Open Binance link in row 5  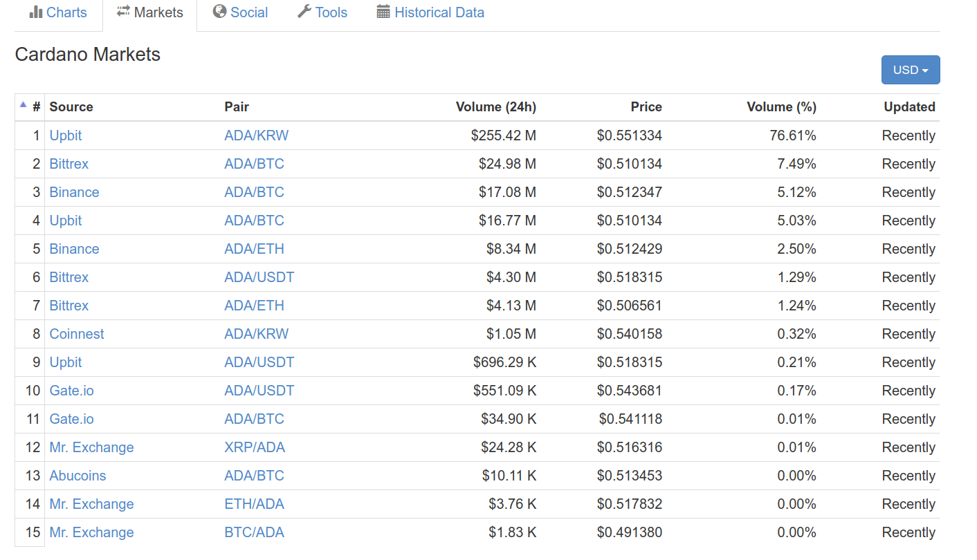point(74,249)
